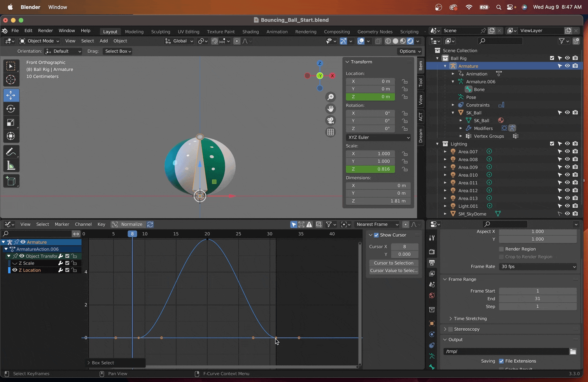This screenshot has height=382, width=588.
Task: Click Scale Z value 0.816 field
Action: tap(370, 169)
